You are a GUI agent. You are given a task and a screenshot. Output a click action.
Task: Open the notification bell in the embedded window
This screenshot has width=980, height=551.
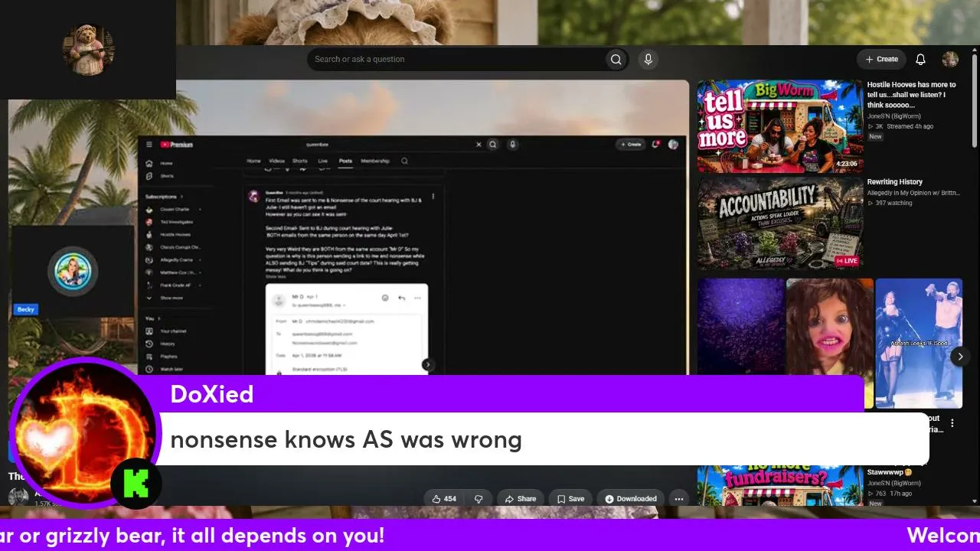click(656, 144)
